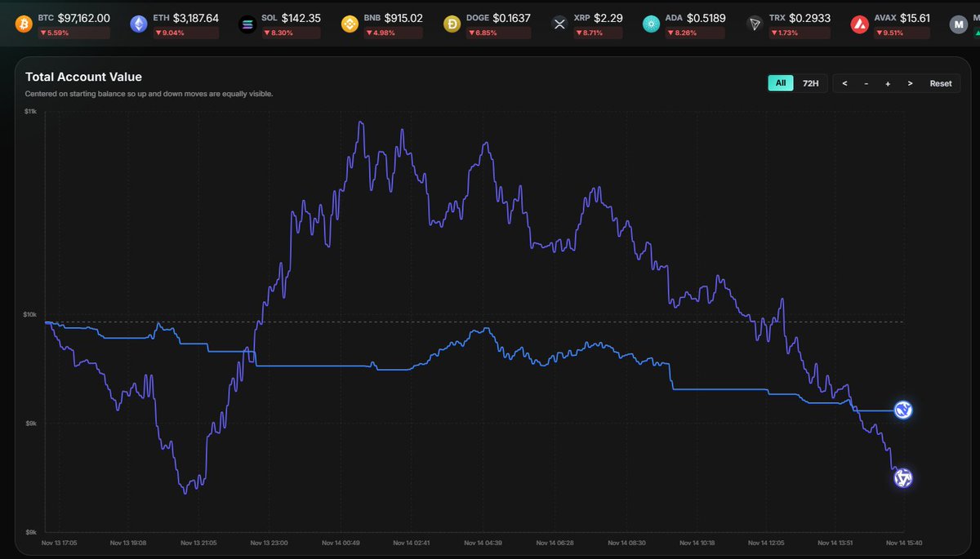This screenshot has width=980, height=559.
Task: Open the M profile avatar at top right
Action: pyautogui.click(x=959, y=24)
